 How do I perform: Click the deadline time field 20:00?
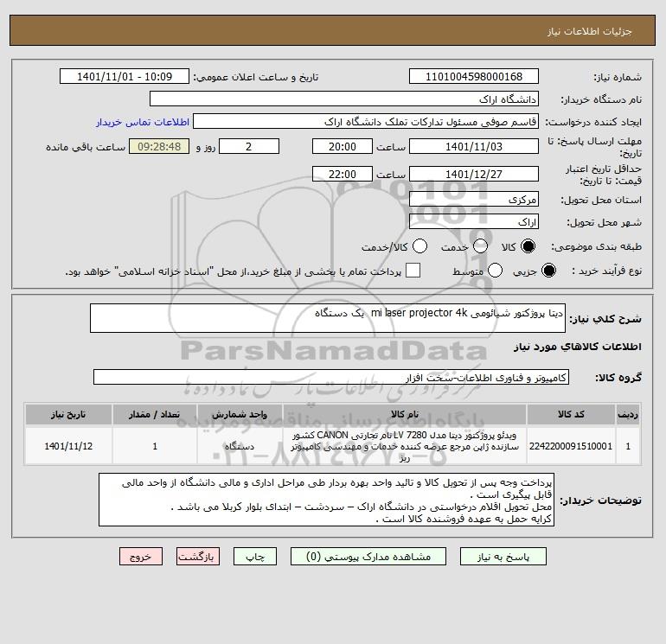pos(343,146)
